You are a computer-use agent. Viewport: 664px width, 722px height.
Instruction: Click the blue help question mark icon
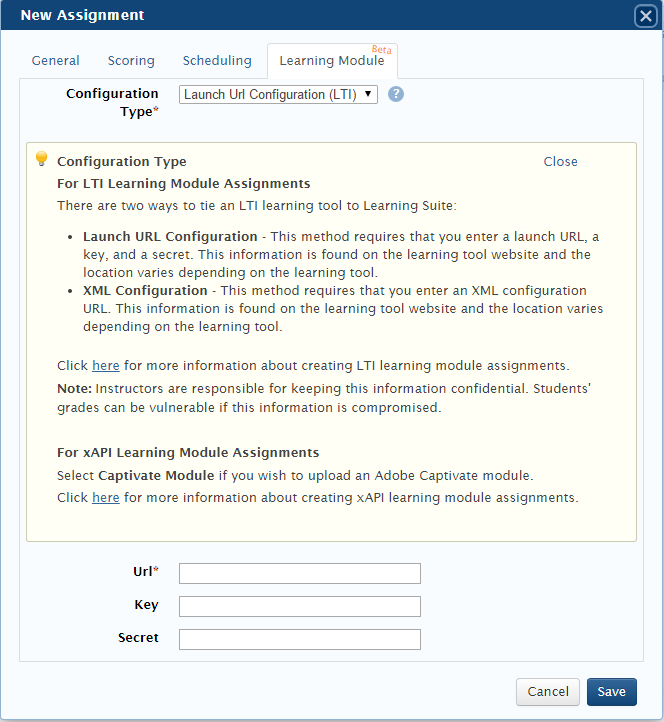click(x=395, y=94)
